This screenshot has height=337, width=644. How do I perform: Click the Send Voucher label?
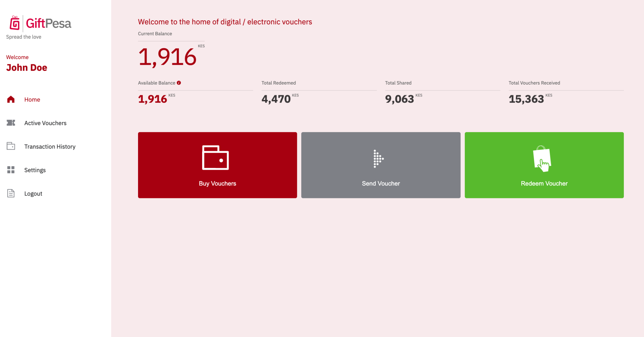tap(381, 184)
